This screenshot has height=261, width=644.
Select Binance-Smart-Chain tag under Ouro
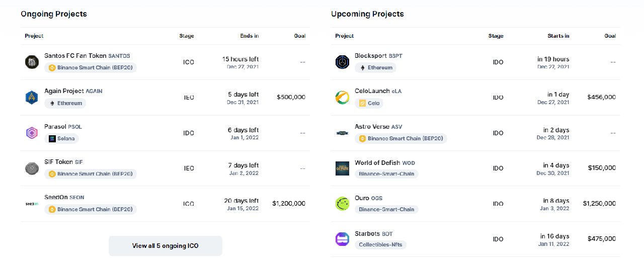386,209
